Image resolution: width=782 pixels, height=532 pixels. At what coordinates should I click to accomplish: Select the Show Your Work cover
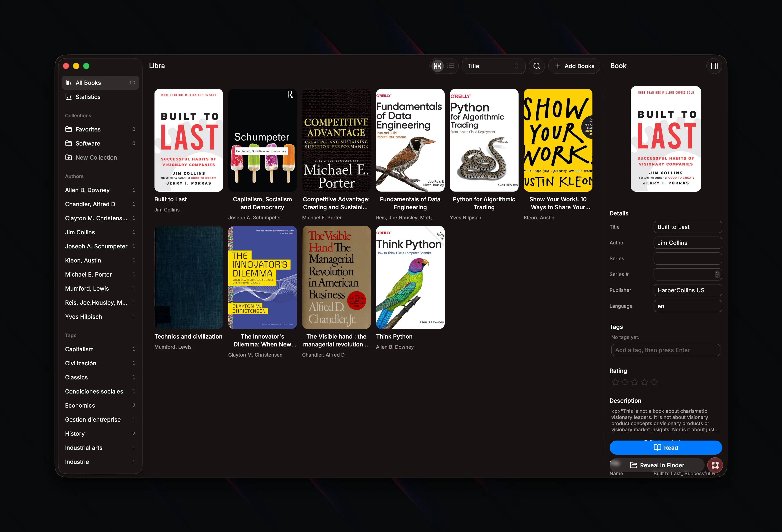tap(558, 140)
